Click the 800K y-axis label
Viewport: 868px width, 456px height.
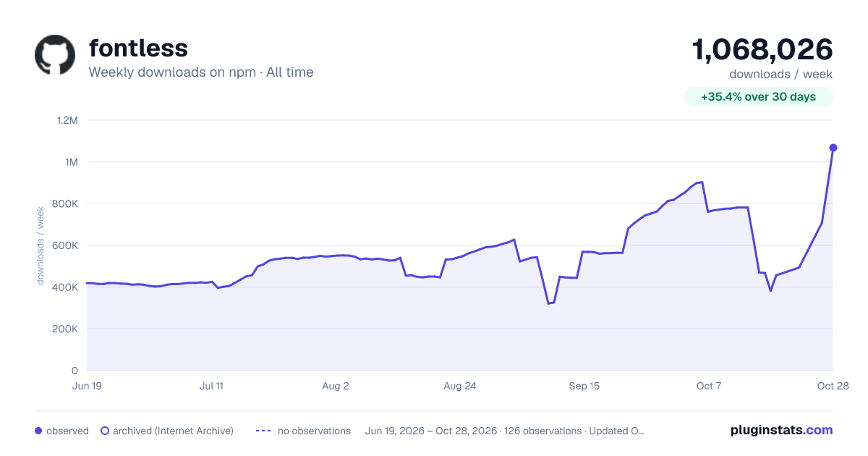point(65,204)
